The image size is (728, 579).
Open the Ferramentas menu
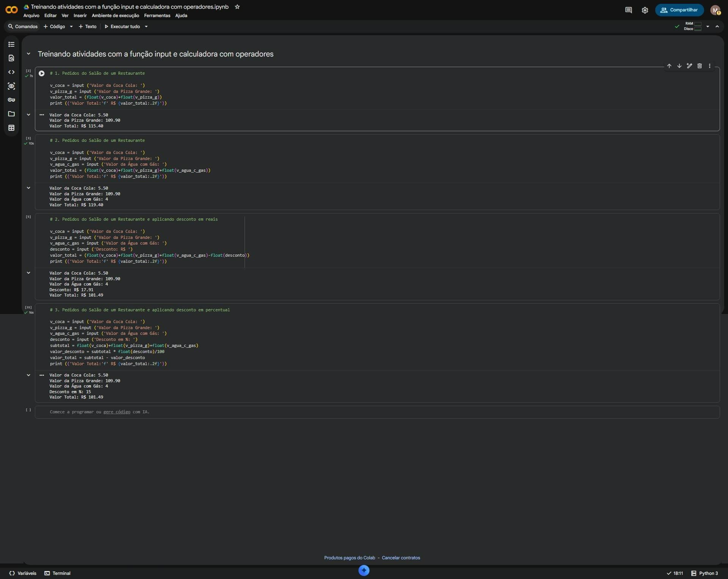coord(157,16)
